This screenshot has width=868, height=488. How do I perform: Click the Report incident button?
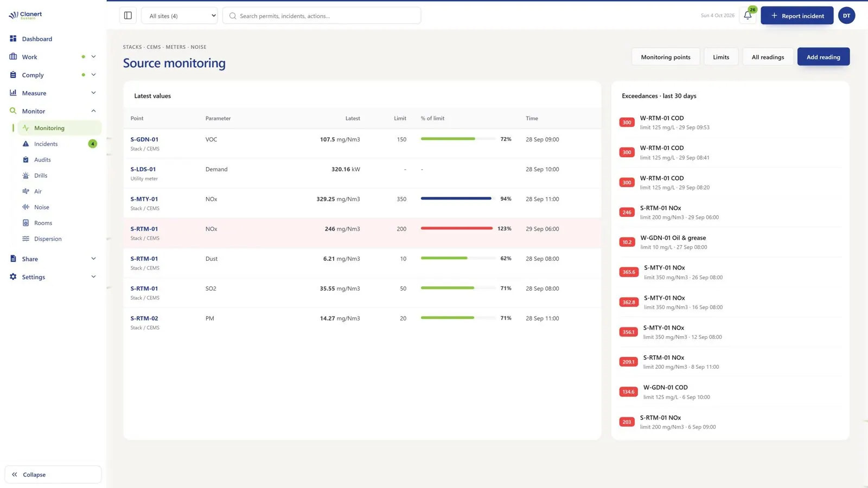tap(797, 16)
